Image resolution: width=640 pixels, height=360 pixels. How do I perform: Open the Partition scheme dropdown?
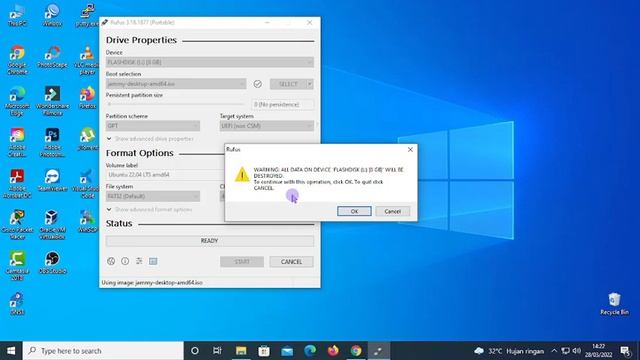153,126
